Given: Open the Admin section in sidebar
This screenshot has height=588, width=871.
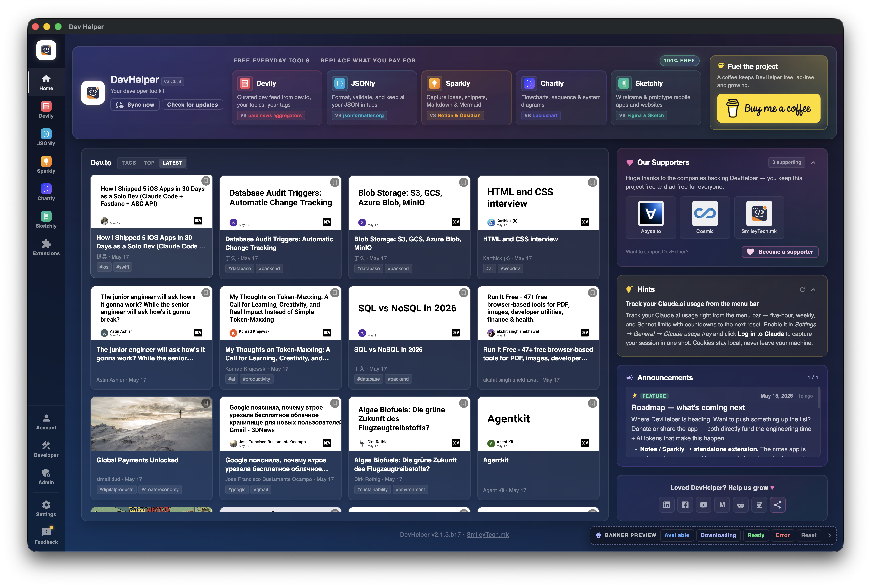Looking at the screenshot, I should coord(46,476).
